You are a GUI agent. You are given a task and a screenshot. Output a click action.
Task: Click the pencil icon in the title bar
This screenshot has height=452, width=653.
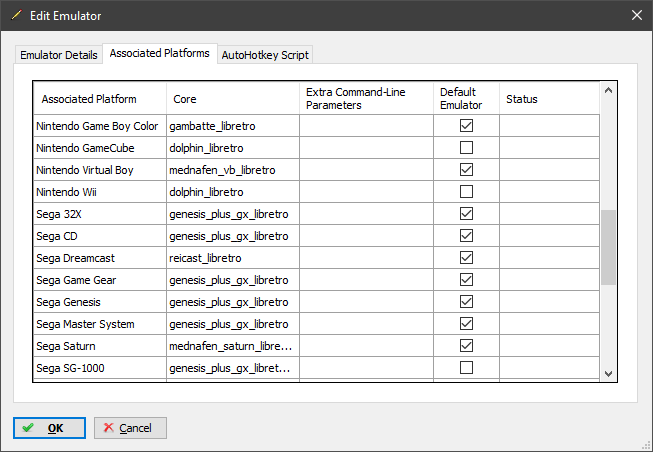tap(16, 15)
